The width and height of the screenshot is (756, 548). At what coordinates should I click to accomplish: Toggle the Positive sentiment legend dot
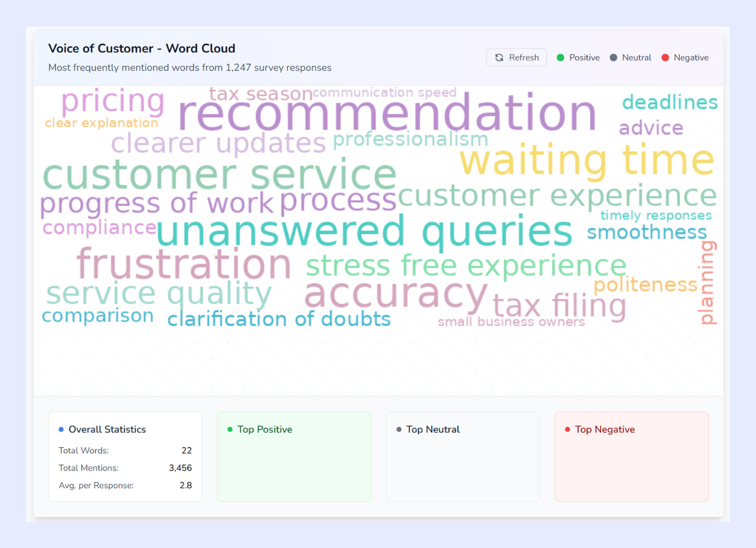pyautogui.click(x=559, y=57)
